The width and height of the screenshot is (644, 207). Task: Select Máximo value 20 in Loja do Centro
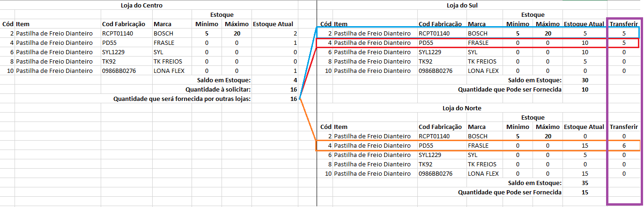(x=237, y=33)
